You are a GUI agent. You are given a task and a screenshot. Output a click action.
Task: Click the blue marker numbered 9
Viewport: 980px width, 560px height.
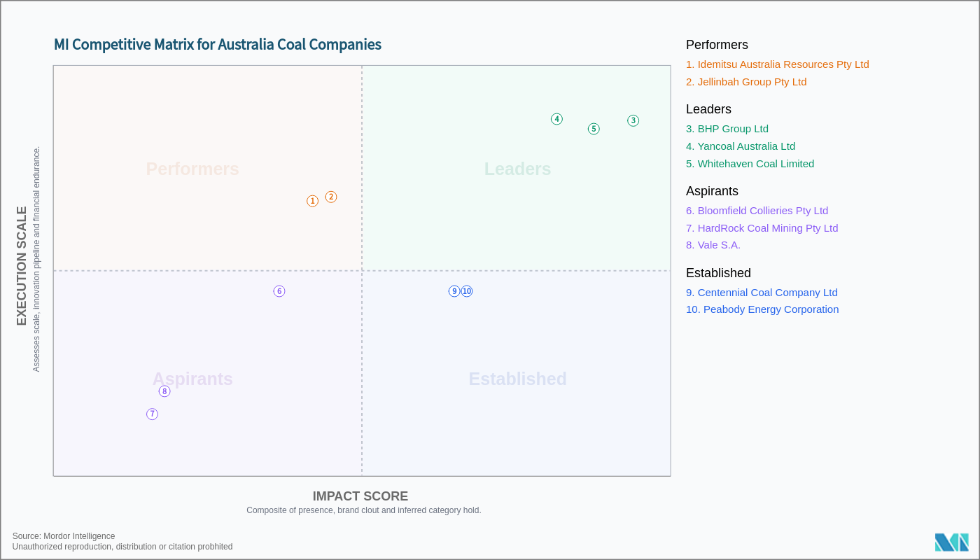pyautogui.click(x=454, y=291)
